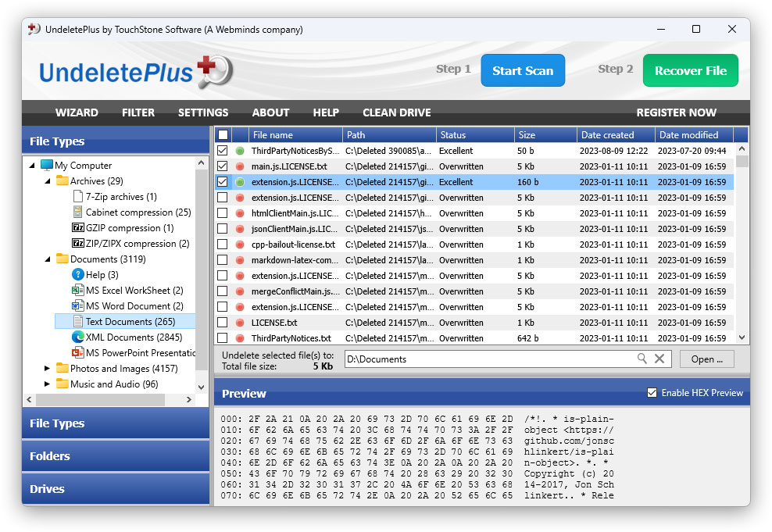Open the Drives panel section
The width and height of the screenshot is (772, 532).
point(116,489)
